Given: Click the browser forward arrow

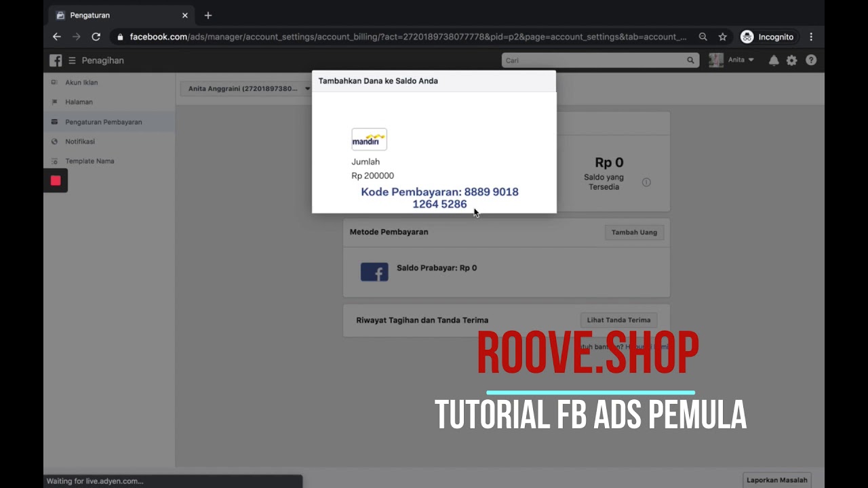Looking at the screenshot, I should coord(76,37).
